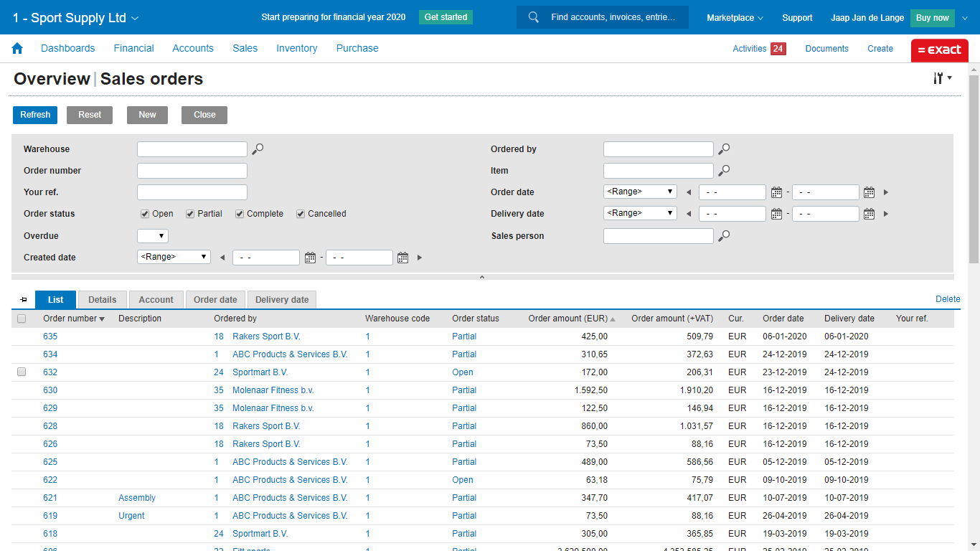Open Order date start calendar picker
980x551 pixels.
point(776,192)
